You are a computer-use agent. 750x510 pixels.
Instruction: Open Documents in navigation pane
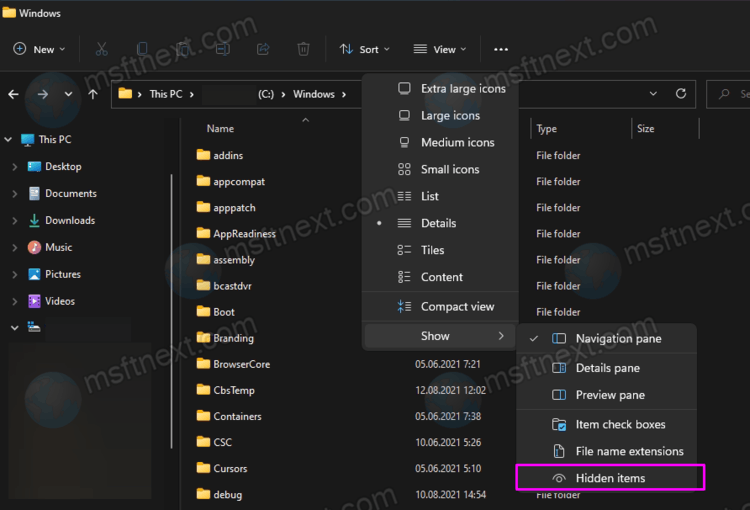[x=62, y=193]
